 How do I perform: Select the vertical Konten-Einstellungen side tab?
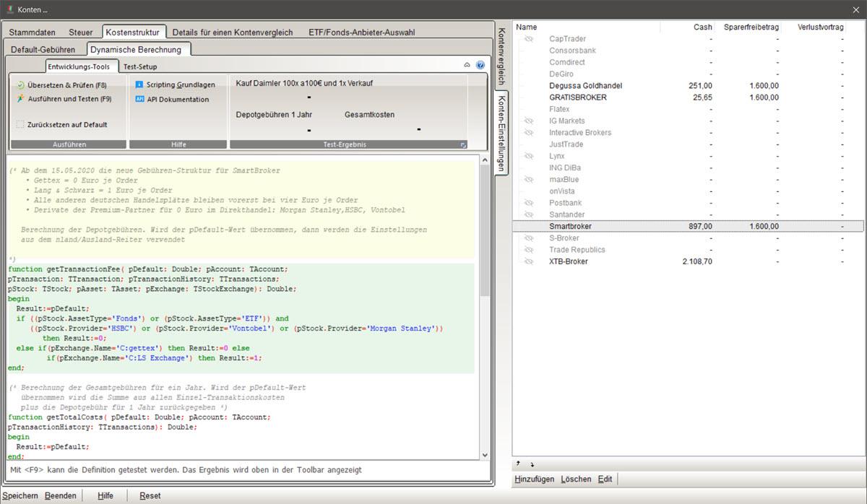(x=502, y=132)
